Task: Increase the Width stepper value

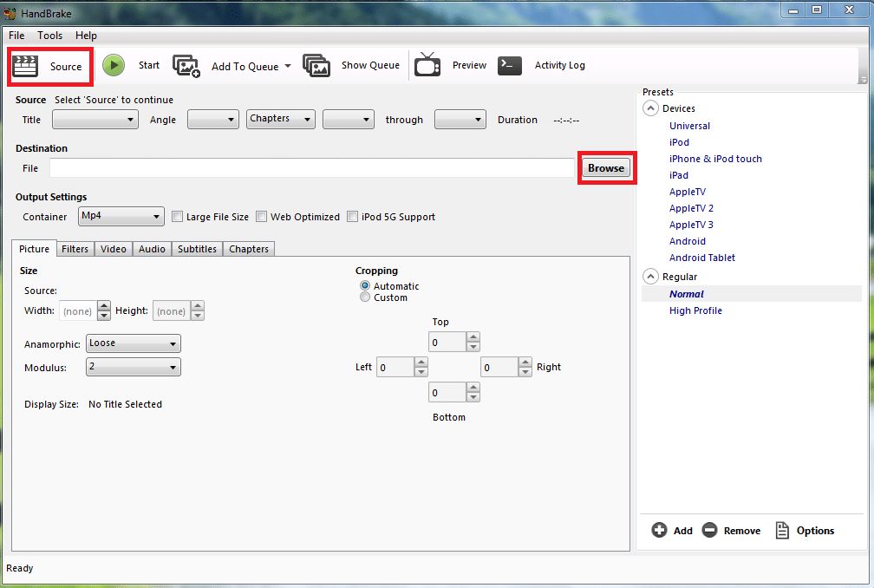Action: click(104, 306)
